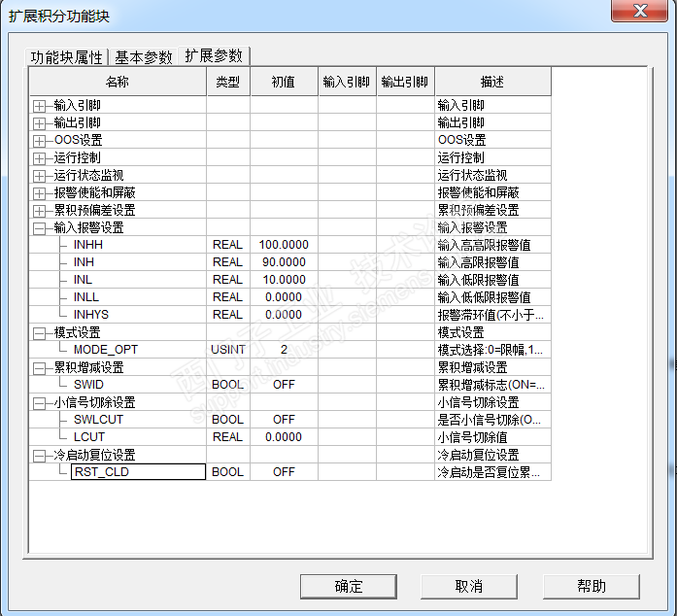Viewport: 677px width, 616px height.
Task: Click INHH row's REAL type cell
Action: pyautogui.click(x=228, y=245)
